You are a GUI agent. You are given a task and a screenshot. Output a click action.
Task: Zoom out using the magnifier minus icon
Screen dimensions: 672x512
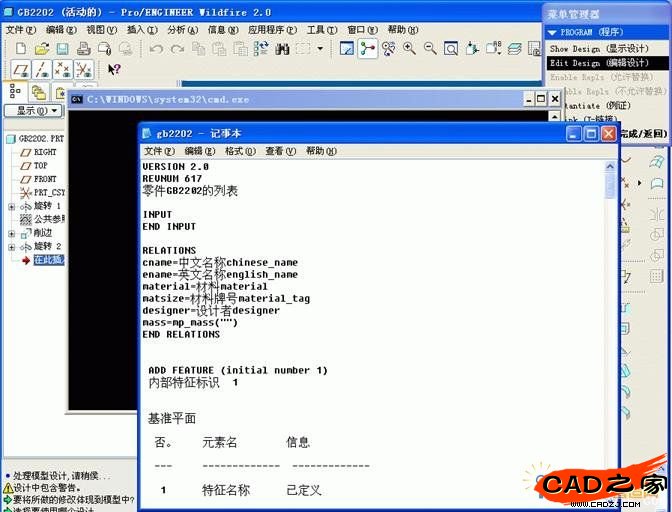click(430, 48)
